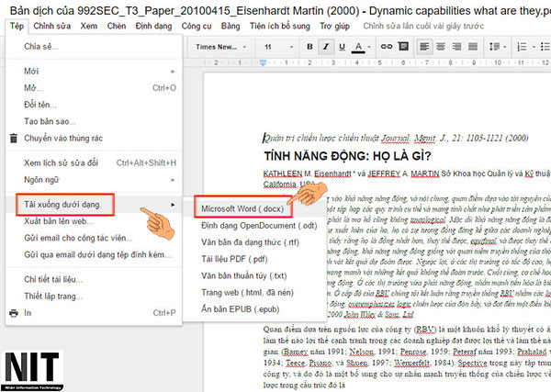Click heading TÍNH NĂNG ĐỘNG: HỌ LÀ GÌ?
Screen dimensions: 551x392
[347, 156]
